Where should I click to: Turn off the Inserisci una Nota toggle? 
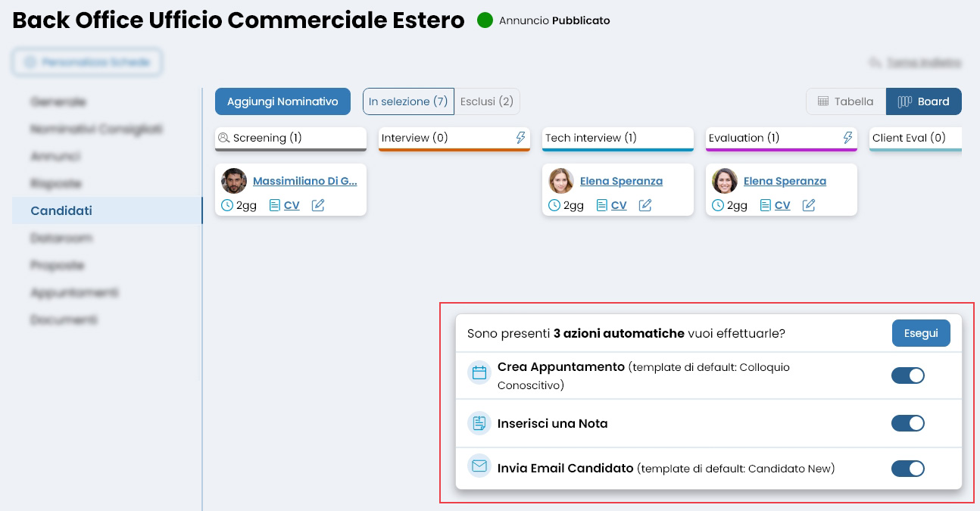(907, 423)
